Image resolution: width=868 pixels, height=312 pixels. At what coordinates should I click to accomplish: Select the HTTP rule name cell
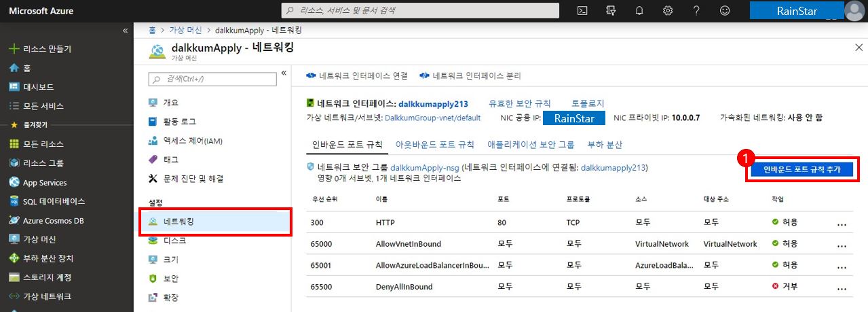click(x=385, y=222)
